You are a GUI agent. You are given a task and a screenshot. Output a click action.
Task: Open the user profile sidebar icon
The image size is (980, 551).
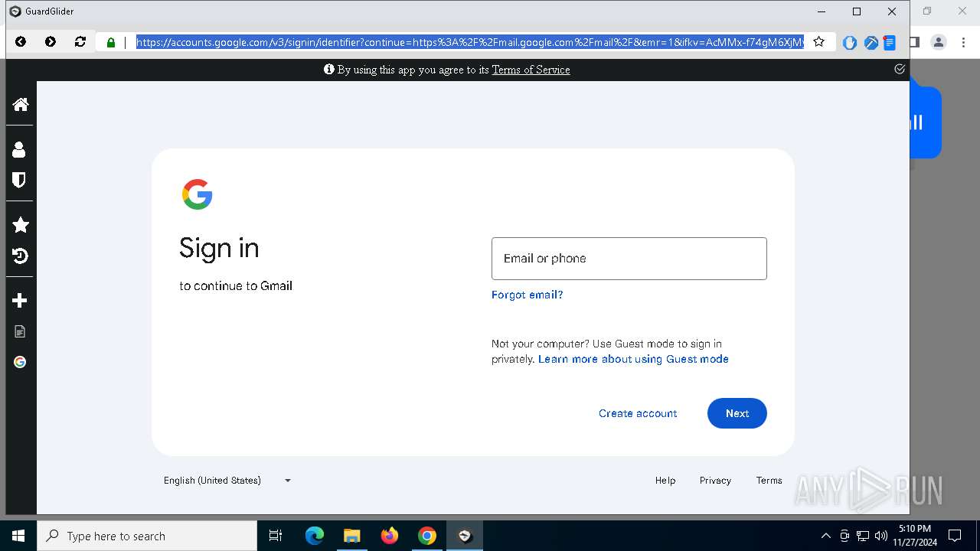click(20, 149)
